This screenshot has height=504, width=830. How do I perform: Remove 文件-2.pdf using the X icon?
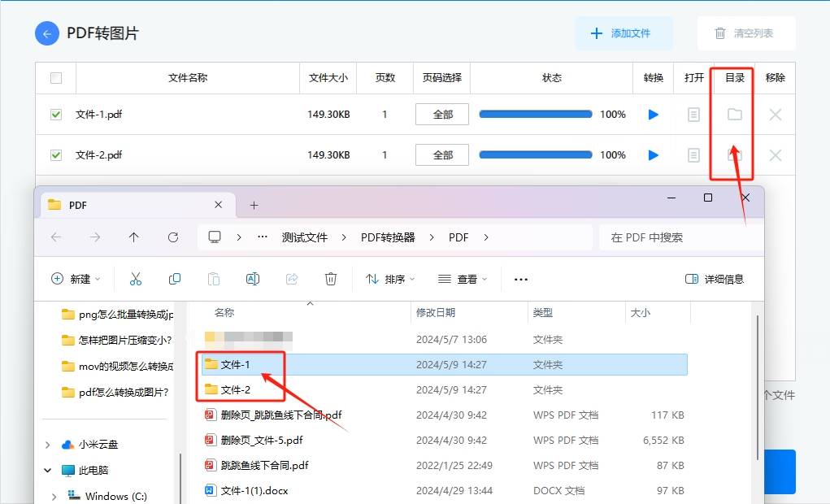click(x=775, y=154)
